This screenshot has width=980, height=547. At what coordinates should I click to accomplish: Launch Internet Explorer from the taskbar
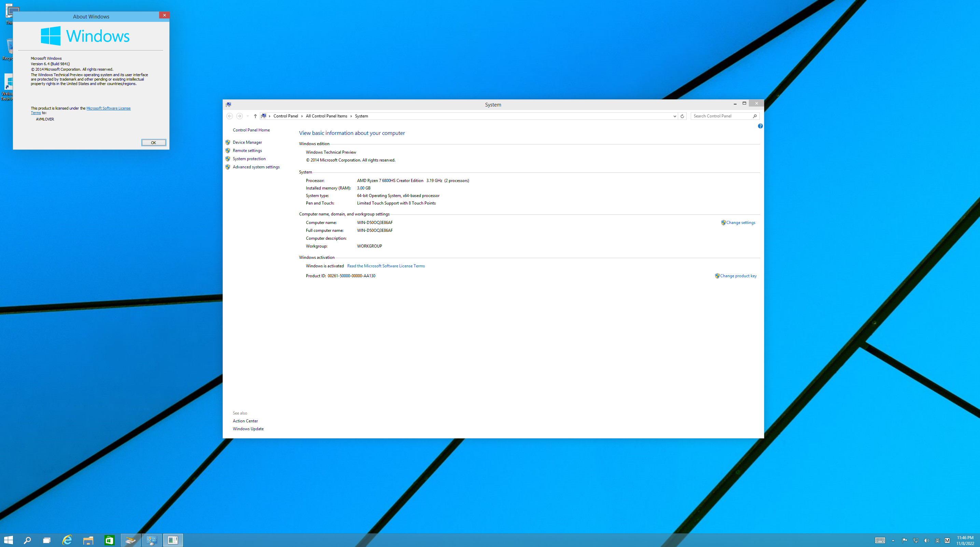[67, 540]
